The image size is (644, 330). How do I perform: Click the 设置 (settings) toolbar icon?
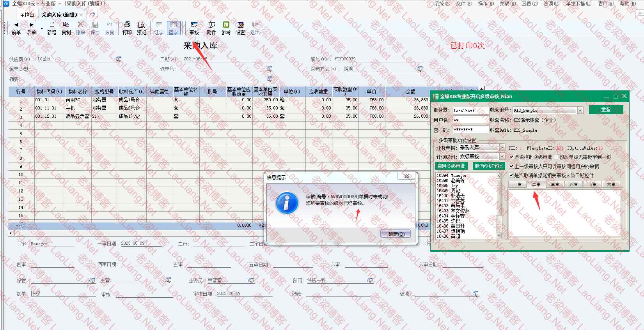240,28
